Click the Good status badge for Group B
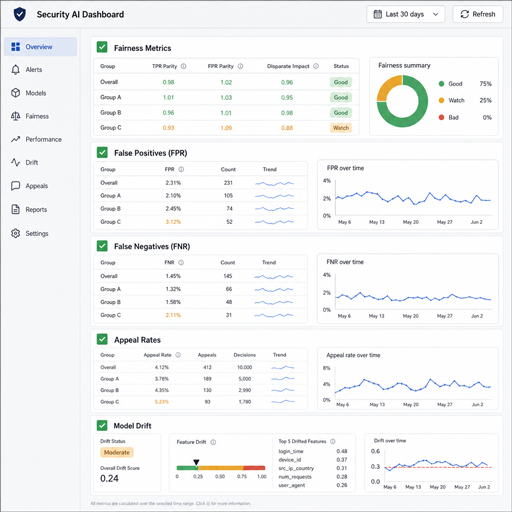 coord(341,113)
